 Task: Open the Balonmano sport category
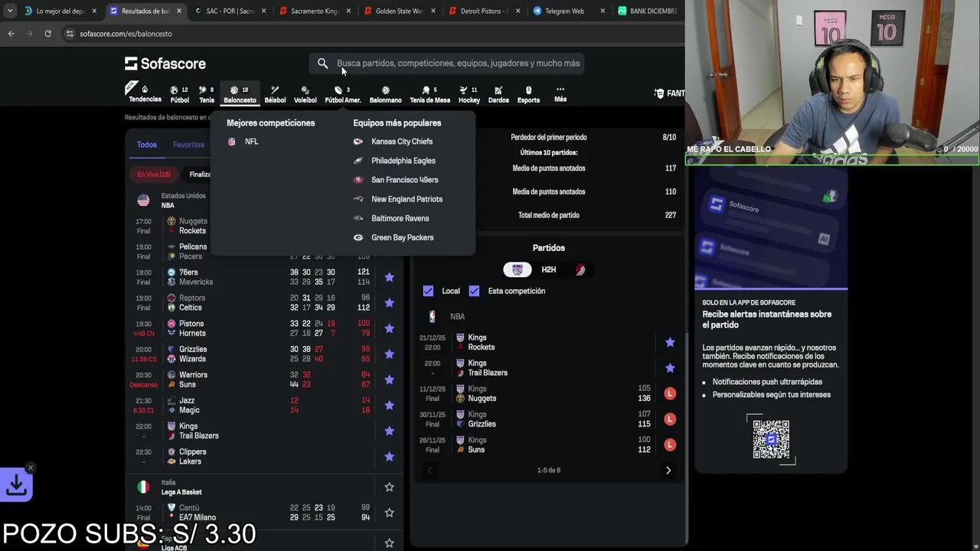point(385,94)
